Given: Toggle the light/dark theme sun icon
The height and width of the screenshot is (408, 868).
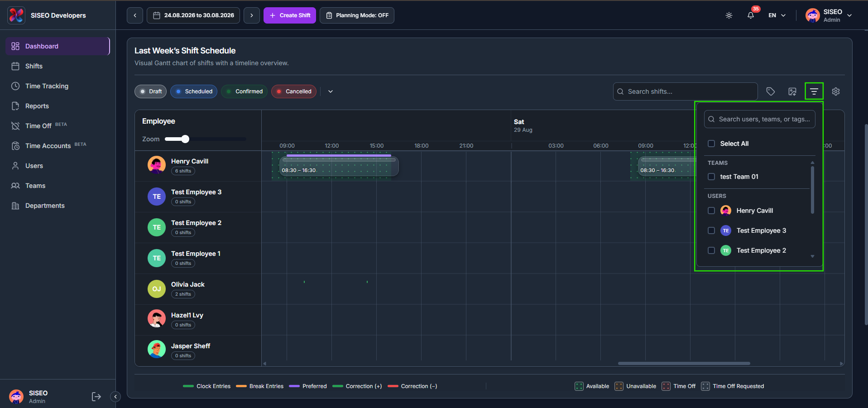Looking at the screenshot, I should tap(729, 15).
